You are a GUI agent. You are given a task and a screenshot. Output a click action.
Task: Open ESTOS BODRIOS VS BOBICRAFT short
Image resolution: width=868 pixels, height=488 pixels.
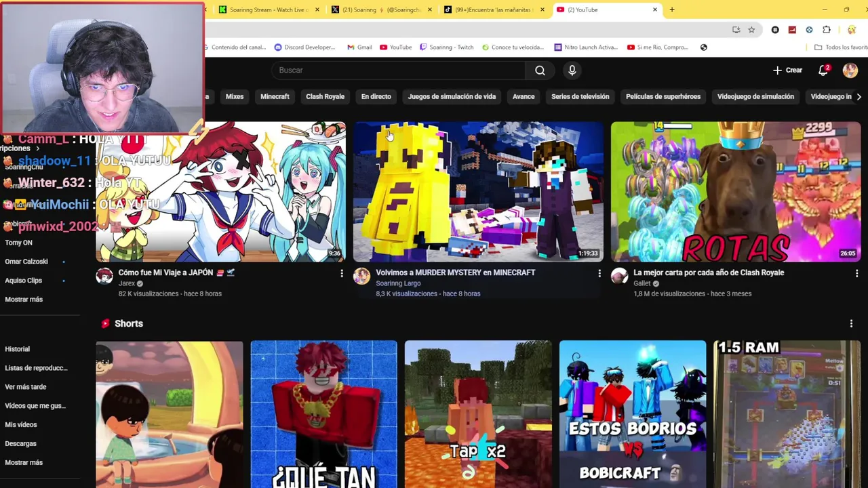point(633,414)
